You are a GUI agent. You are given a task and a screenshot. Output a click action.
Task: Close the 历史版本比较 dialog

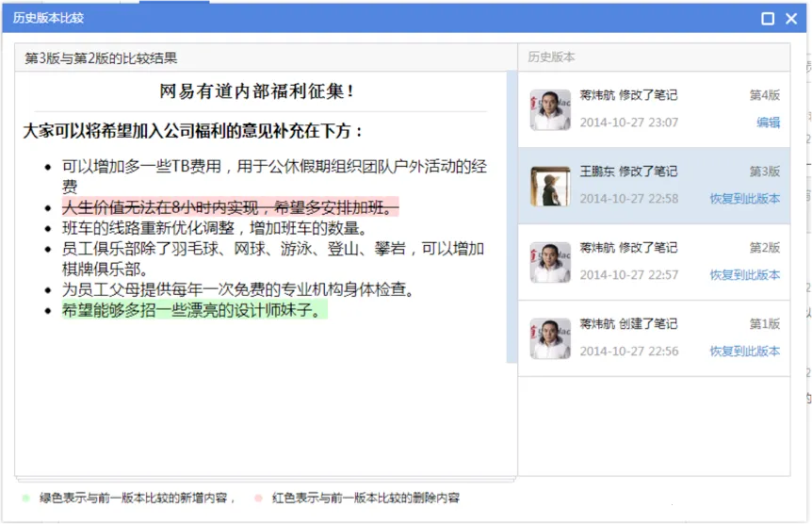coord(791,19)
